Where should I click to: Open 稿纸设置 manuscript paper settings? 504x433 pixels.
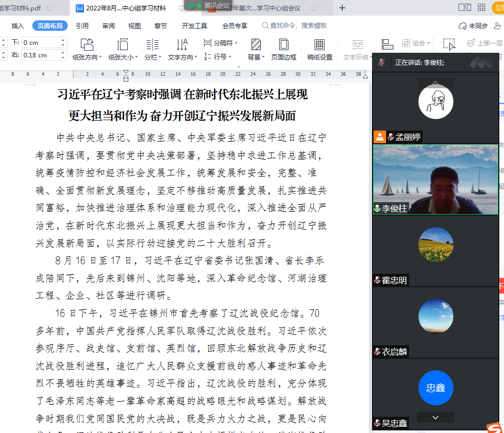coord(319,45)
